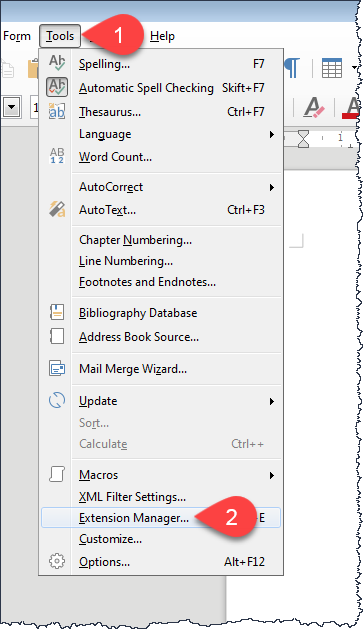Click the Insert Table toolbar icon
Screen dimensions: 363x629
(x=332, y=68)
